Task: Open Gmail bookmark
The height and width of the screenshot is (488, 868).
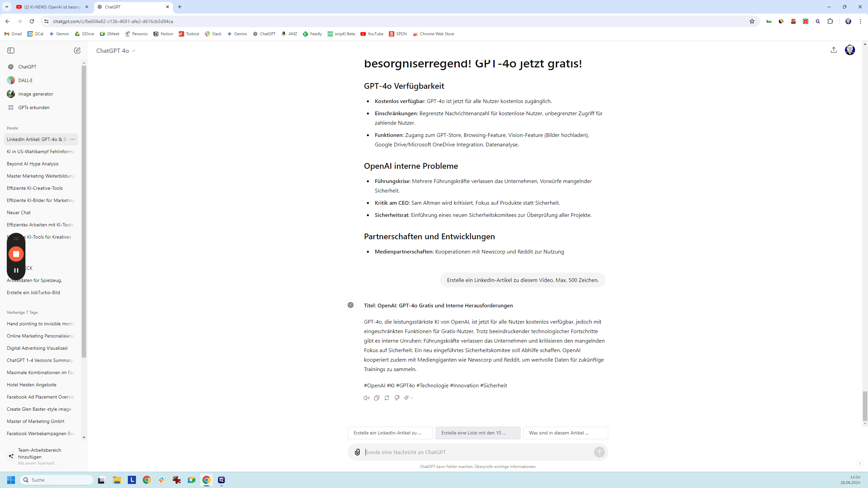Action: click(x=13, y=34)
